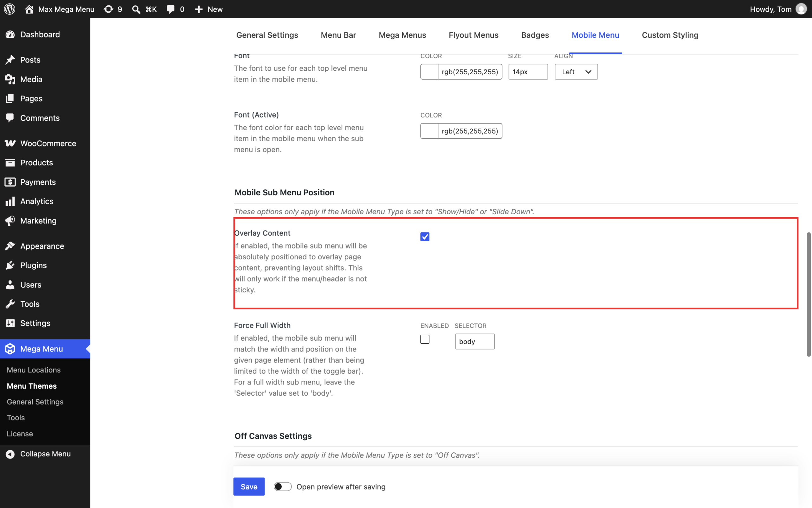
Task: Click the Font color swatch
Action: pyautogui.click(x=429, y=71)
